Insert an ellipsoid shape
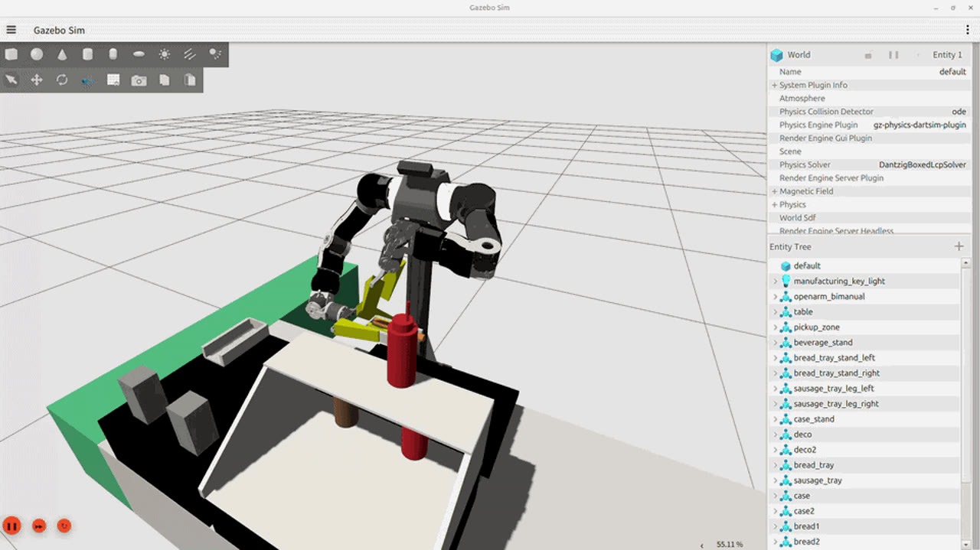Screen dimensions: 980x550 tap(139, 54)
